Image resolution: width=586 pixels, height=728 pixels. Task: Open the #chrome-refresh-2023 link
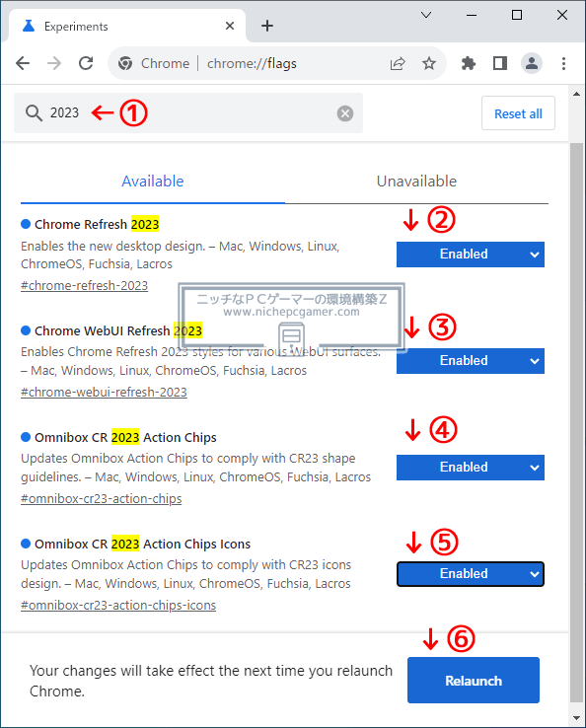pyautogui.click(x=84, y=285)
